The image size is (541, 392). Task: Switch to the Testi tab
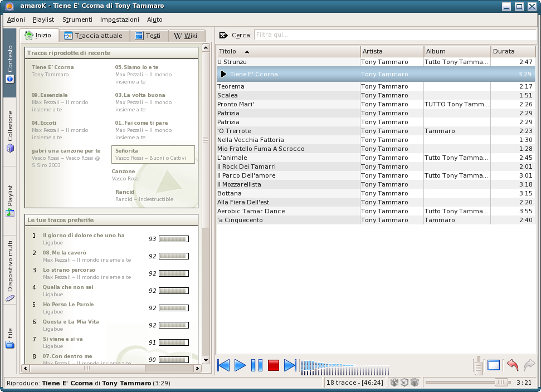click(x=148, y=36)
